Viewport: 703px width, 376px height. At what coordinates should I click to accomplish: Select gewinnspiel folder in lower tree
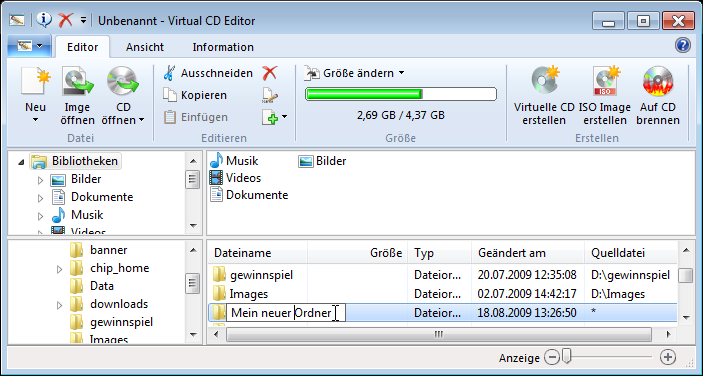[x=112, y=322]
